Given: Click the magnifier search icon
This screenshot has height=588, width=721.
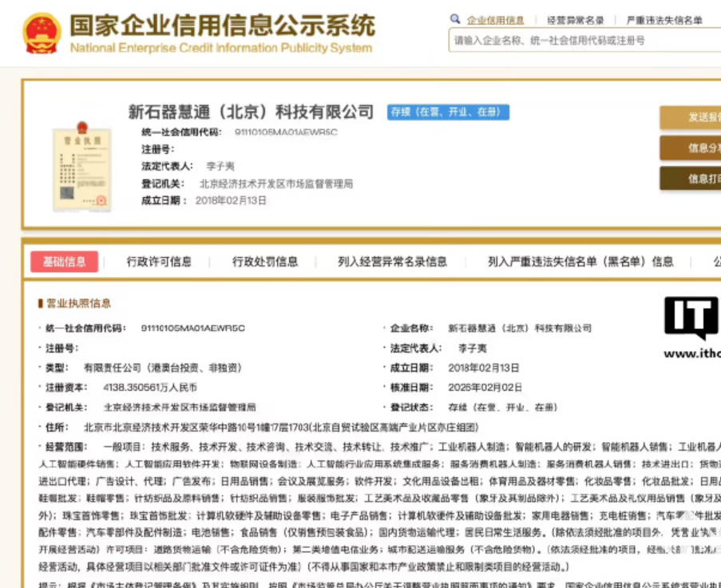Looking at the screenshot, I should tap(455, 19).
